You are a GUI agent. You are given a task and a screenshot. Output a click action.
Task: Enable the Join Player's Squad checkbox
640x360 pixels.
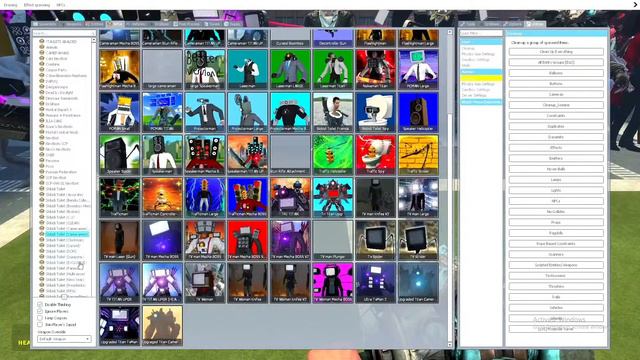click(40, 324)
